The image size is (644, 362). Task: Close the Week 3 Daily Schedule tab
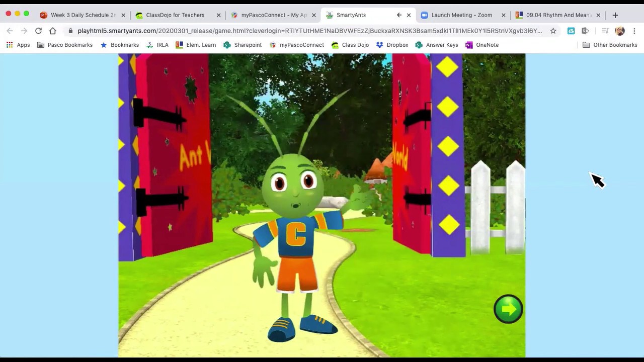[x=123, y=15]
